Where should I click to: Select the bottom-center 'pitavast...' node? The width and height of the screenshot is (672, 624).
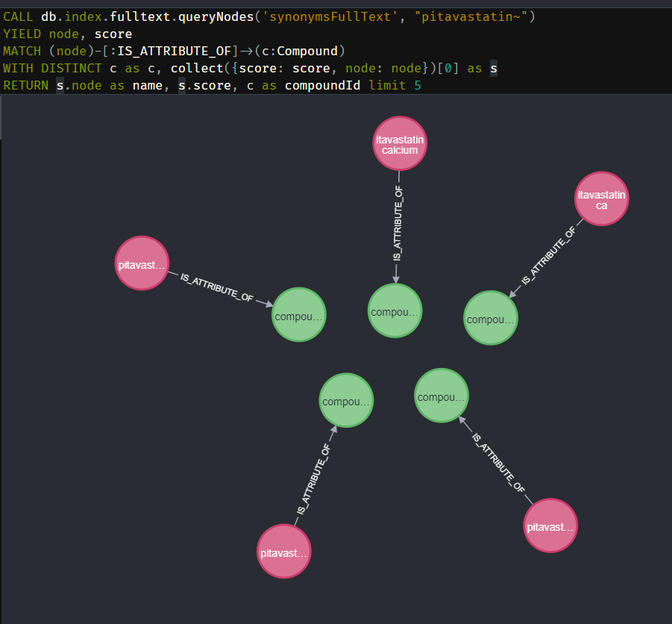(x=283, y=552)
